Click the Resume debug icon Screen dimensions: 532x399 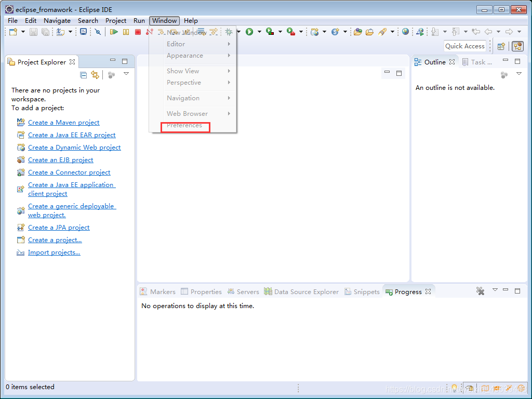pos(114,32)
